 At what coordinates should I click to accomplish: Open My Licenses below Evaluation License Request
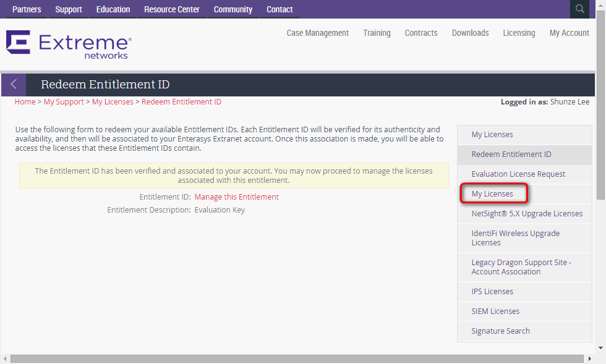(524, 193)
